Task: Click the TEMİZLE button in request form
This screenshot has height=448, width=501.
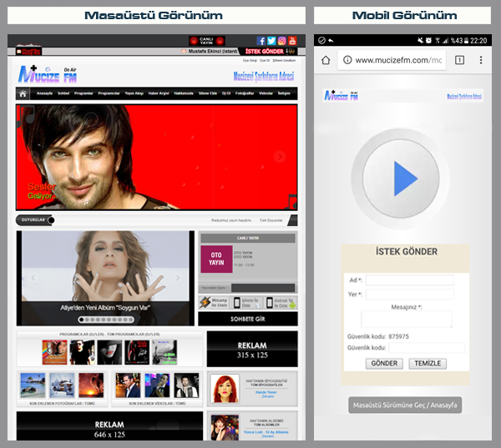Action: point(428,364)
